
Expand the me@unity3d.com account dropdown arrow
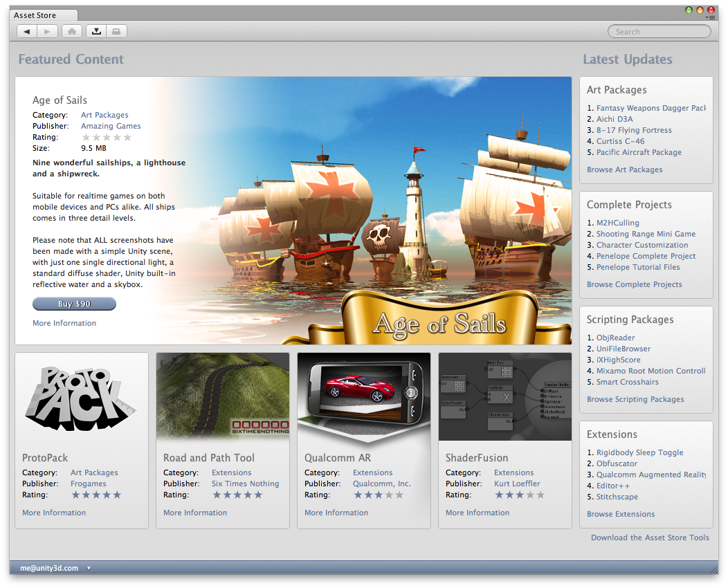tap(89, 568)
